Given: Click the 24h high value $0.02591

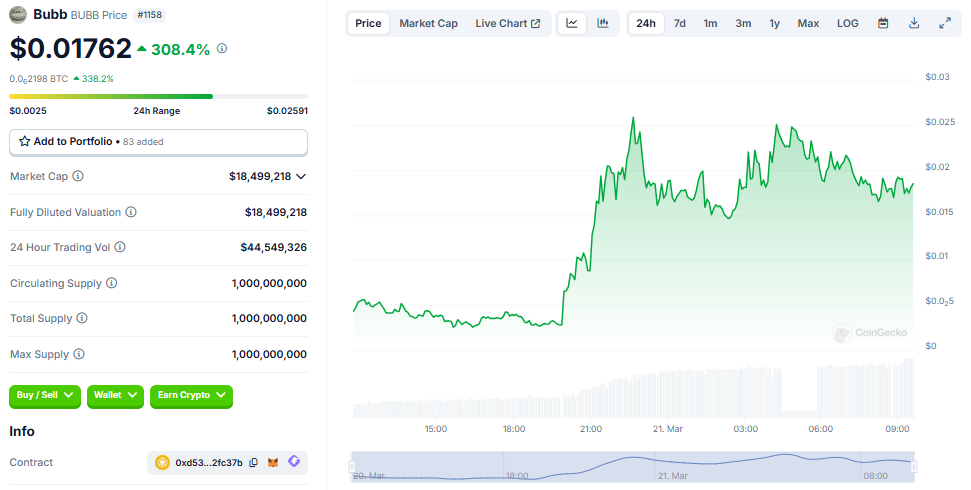Looking at the screenshot, I should tap(287, 111).
